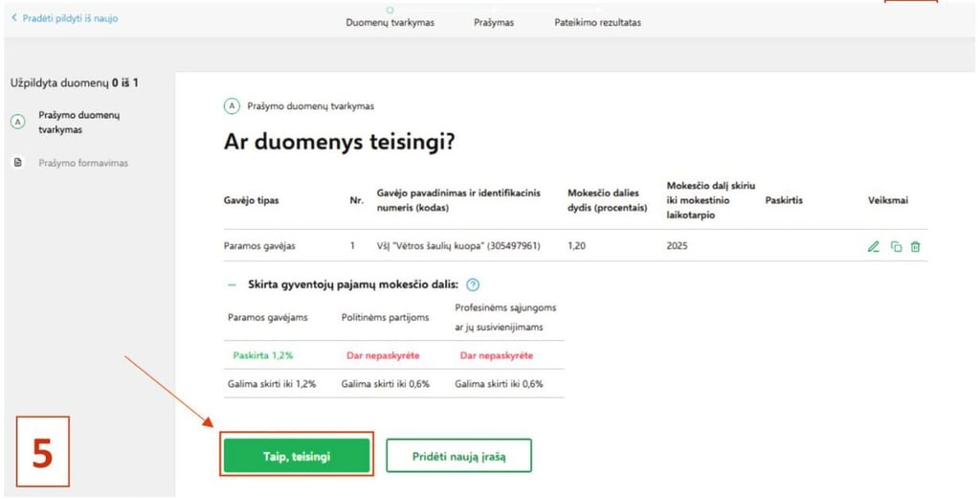980x499 pixels.
Task: Click the Veiksmai column header
Action: [887, 200]
